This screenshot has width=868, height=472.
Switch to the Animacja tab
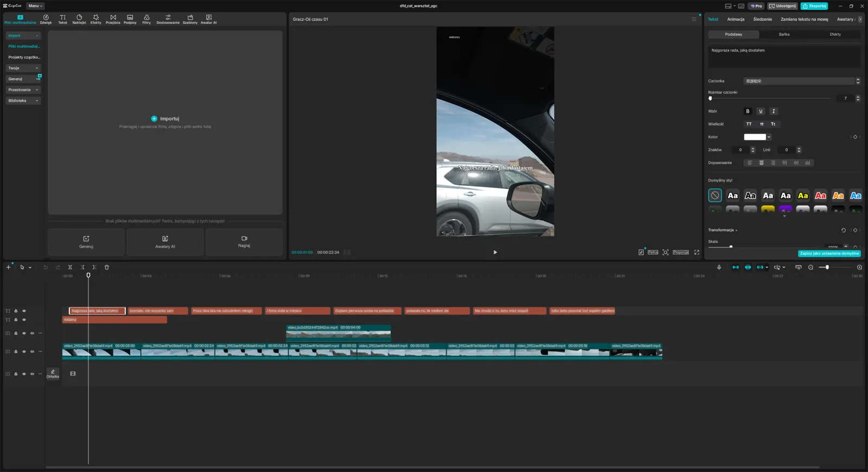click(736, 20)
